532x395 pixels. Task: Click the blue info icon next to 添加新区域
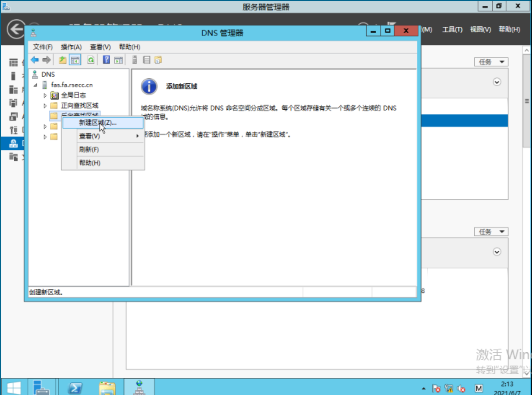tap(148, 87)
